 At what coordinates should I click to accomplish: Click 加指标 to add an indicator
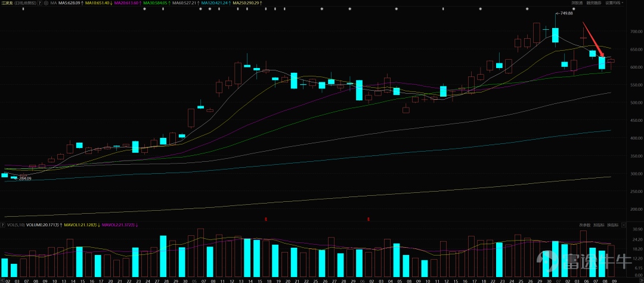[x=599, y=225]
